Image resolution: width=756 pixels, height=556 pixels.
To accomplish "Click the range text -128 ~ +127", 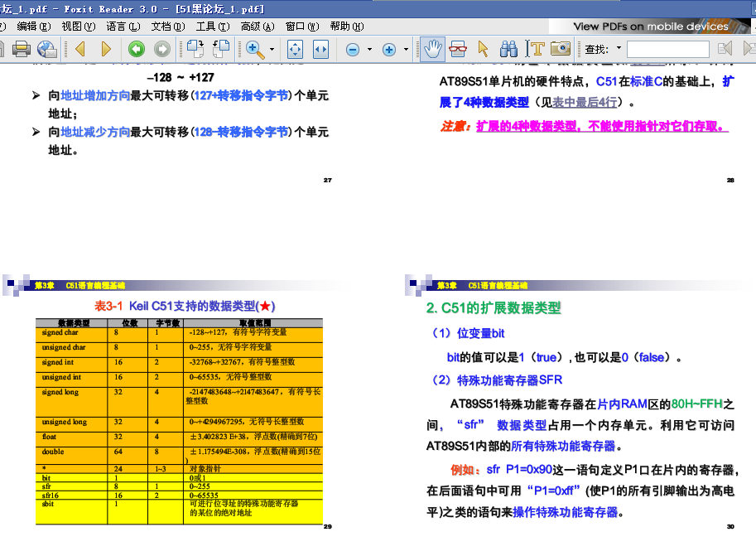I will coord(181,77).
